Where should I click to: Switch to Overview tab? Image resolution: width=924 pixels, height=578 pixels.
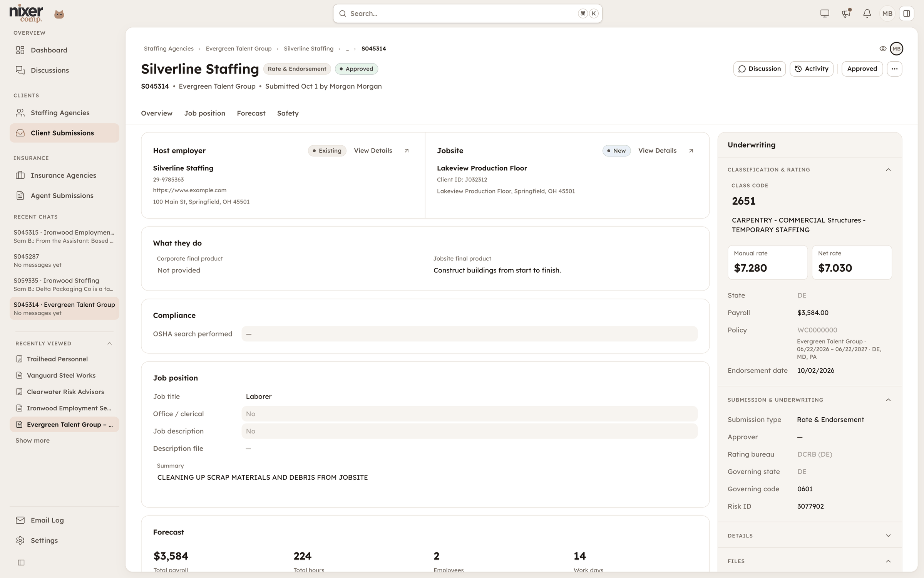pyautogui.click(x=157, y=113)
